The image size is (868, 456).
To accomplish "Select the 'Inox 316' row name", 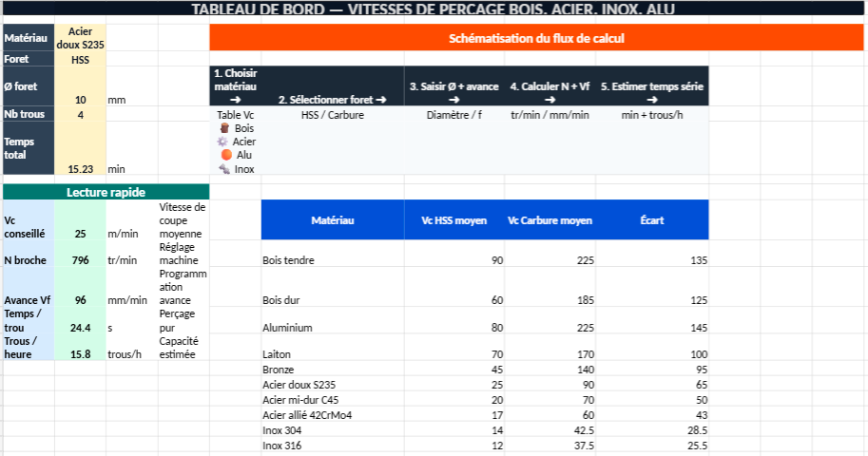I will (x=332, y=445).
